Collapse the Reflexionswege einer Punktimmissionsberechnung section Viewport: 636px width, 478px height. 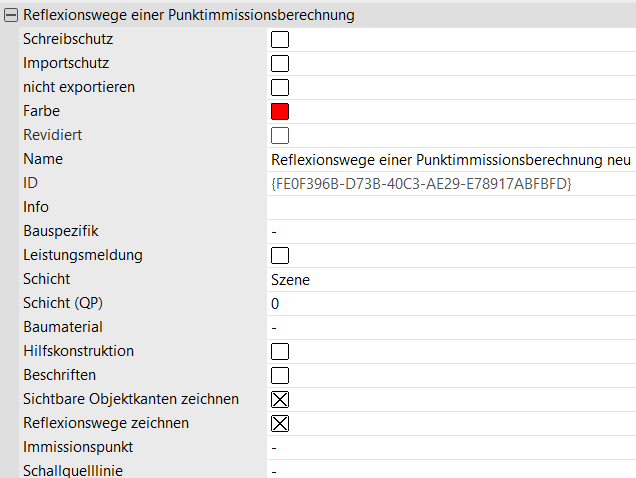coord(11,15)
